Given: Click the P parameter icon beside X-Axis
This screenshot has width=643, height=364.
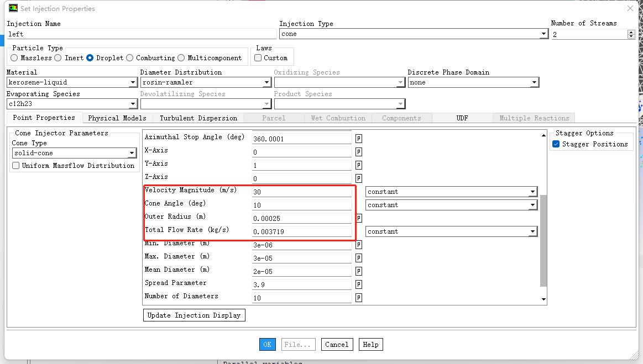Looking at the screenshot, I should pos(358,152).
